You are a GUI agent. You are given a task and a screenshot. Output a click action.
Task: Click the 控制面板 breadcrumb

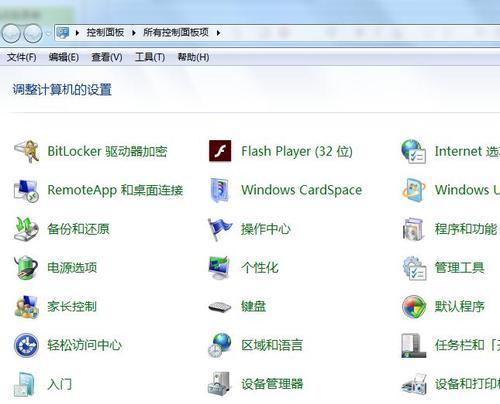105,32
